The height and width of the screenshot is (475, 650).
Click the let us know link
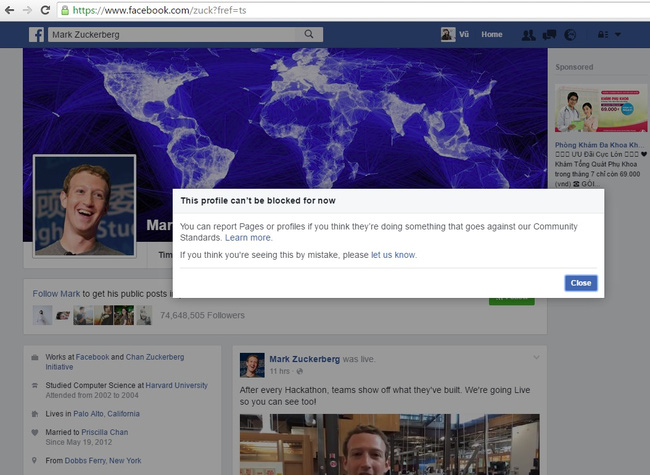point(393,255)
